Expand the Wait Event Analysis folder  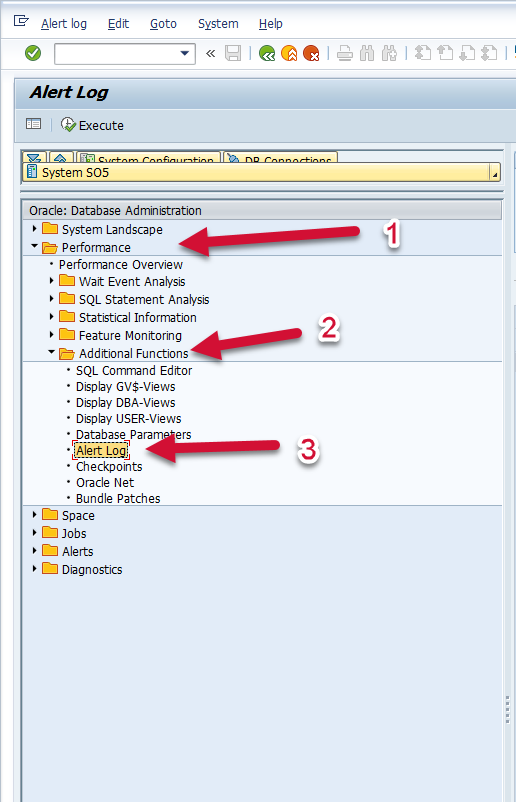52,281
